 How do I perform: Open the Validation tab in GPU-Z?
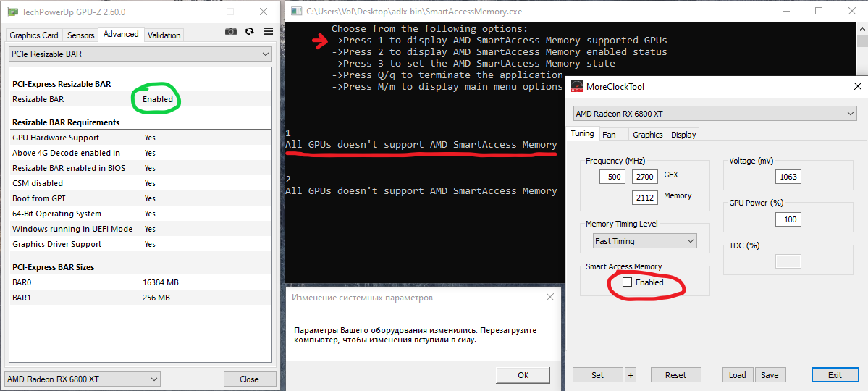[164, 35]
